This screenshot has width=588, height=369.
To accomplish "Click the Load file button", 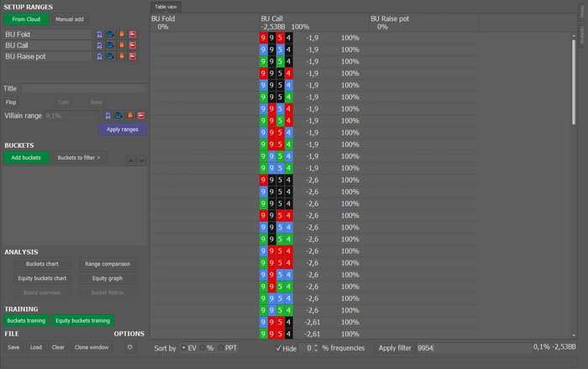I will click(x=36, y=347).
